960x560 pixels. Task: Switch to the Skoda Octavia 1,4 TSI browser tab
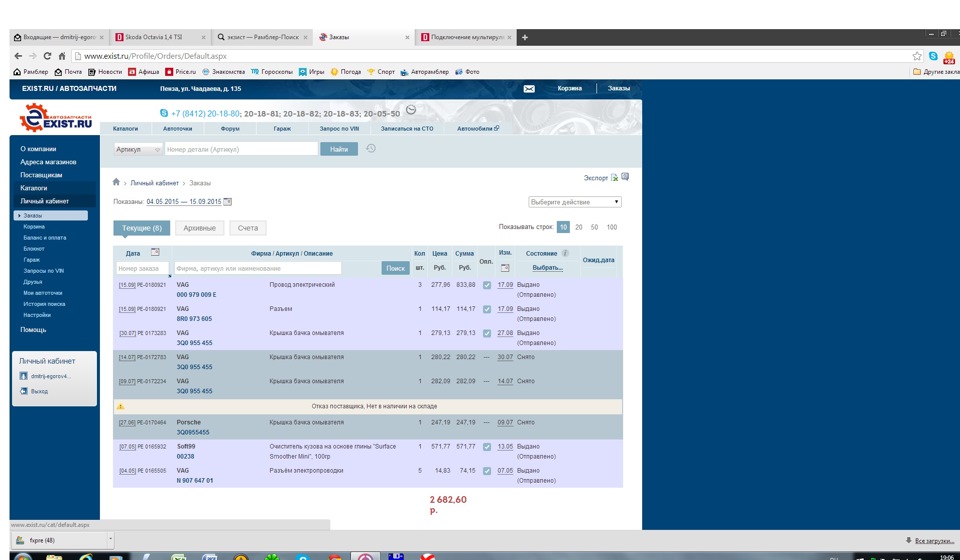158,37
